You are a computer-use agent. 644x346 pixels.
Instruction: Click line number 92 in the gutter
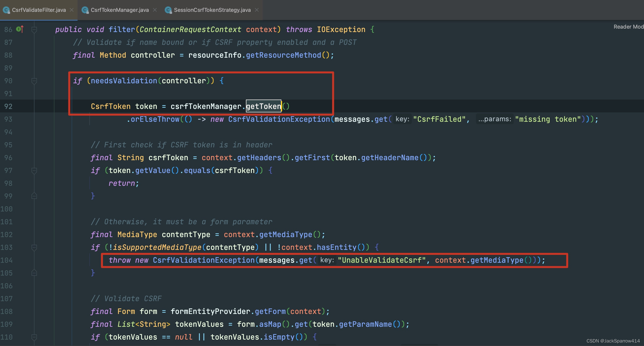coord(8,106)
